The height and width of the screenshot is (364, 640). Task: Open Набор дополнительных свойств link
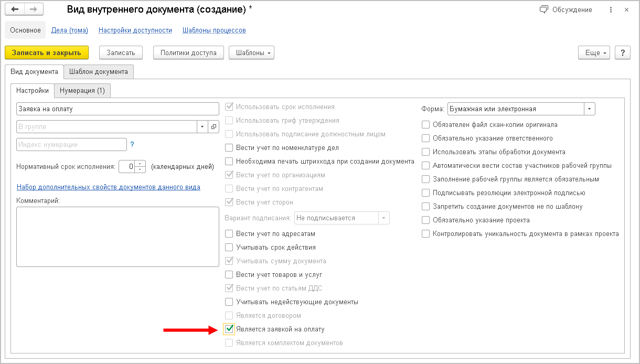click(109, 187)
